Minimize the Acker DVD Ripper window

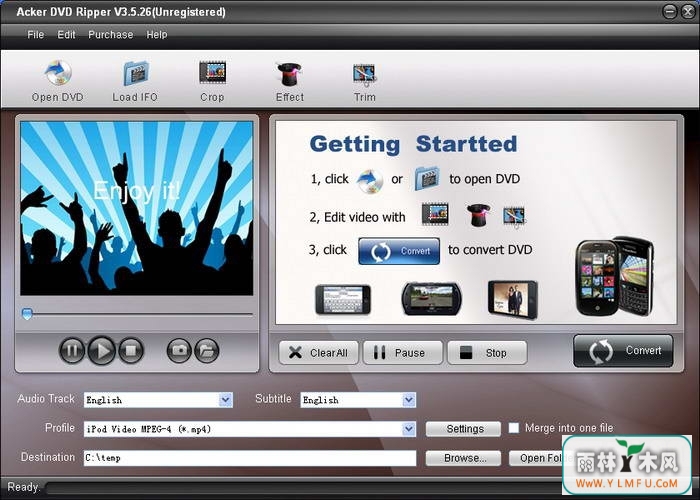click(x=670, y=11)
